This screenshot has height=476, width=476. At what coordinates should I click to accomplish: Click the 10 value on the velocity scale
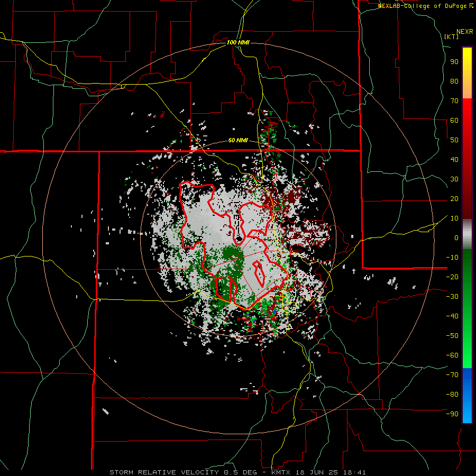(x=454, y=218)
